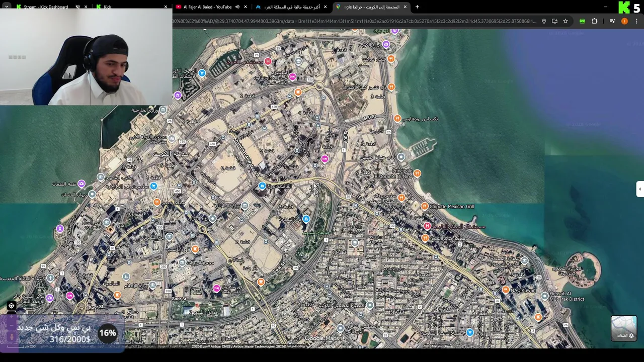
Task: Switch to Al Fajer Al Baied YouTube tab
Action: click(207, 7)
